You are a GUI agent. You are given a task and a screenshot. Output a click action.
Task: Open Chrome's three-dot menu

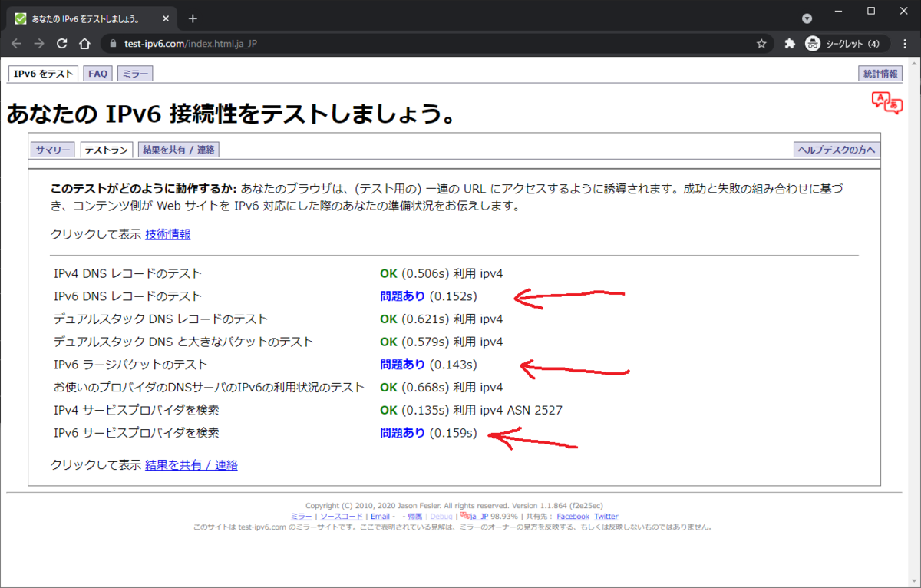click(905, 44)
